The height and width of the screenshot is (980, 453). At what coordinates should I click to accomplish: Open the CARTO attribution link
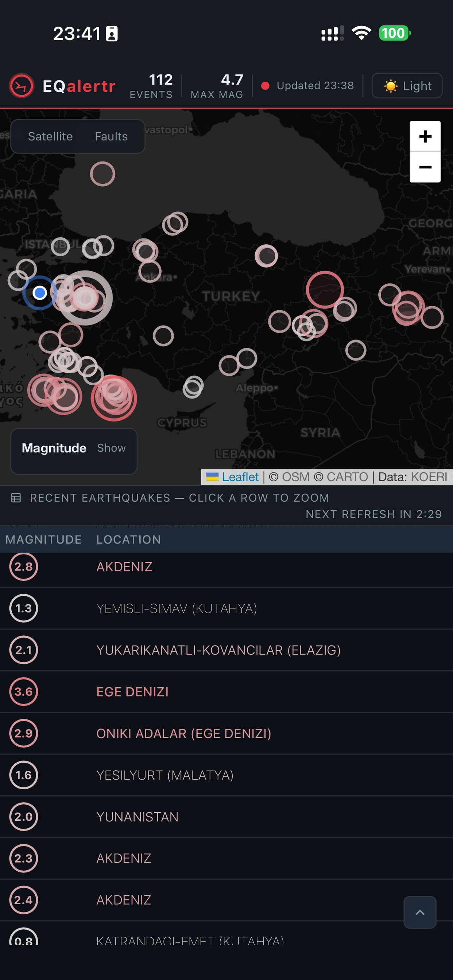pyautogui.click(x=347, y=477)
